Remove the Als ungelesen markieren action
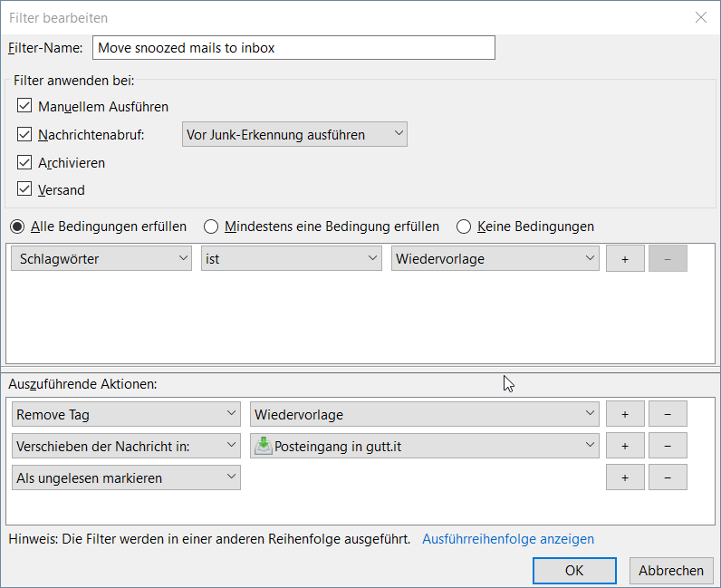The image size is (721, 588). [x=668, y=477]
